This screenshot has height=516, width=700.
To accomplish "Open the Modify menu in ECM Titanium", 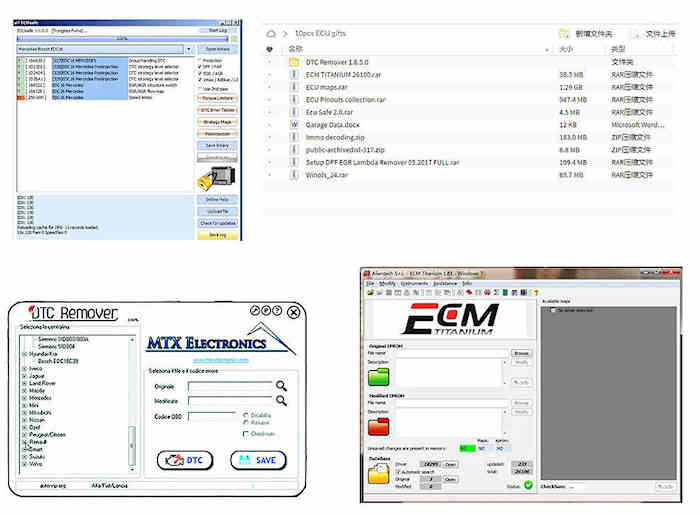I will tap(387, 283).
